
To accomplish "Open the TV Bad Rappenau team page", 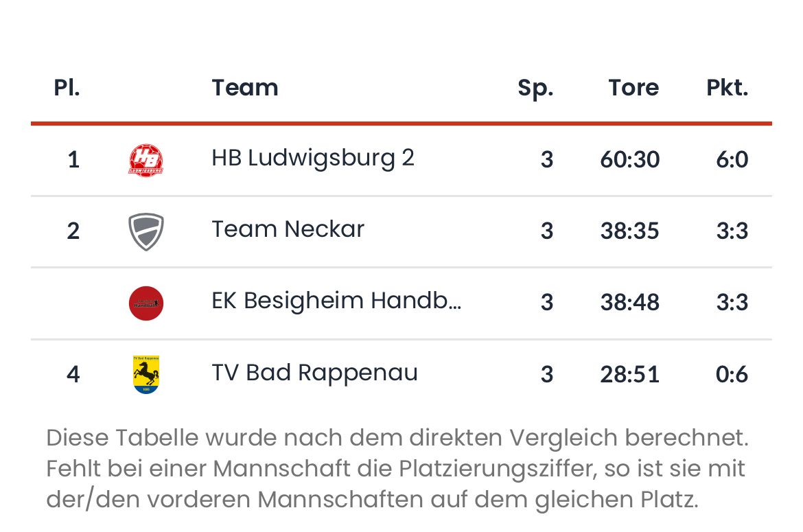I will [x=314, y=373].
